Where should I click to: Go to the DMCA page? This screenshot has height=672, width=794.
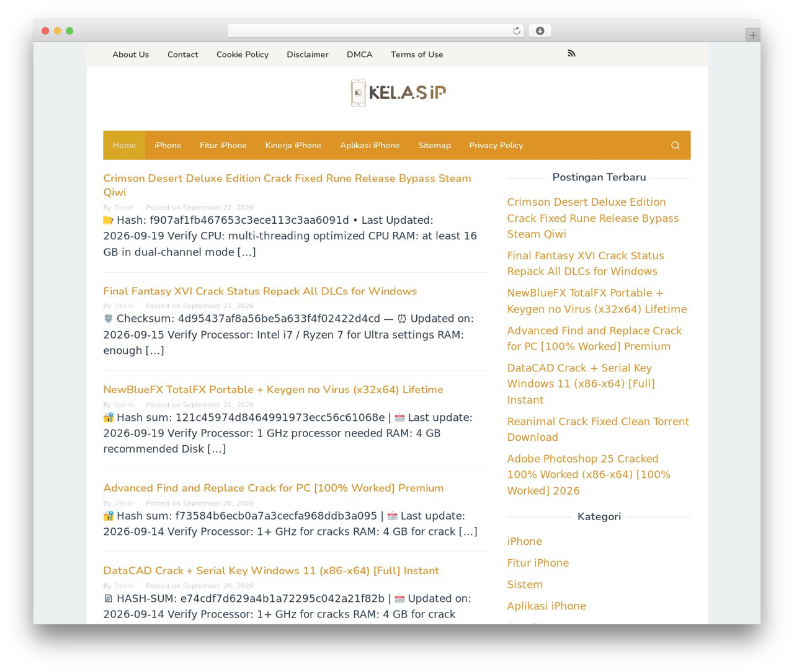360,55
